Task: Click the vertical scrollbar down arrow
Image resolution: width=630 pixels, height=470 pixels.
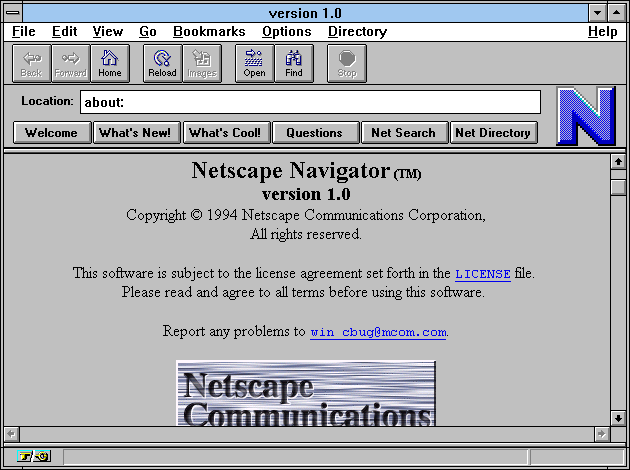Action: point(618,418)
